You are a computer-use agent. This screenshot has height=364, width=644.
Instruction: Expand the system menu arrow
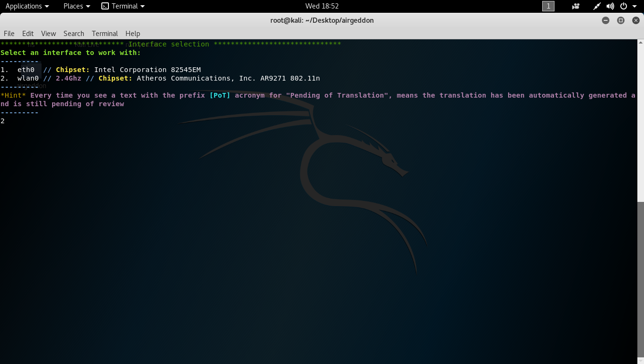pyautogui.click(x=635, y=6)
